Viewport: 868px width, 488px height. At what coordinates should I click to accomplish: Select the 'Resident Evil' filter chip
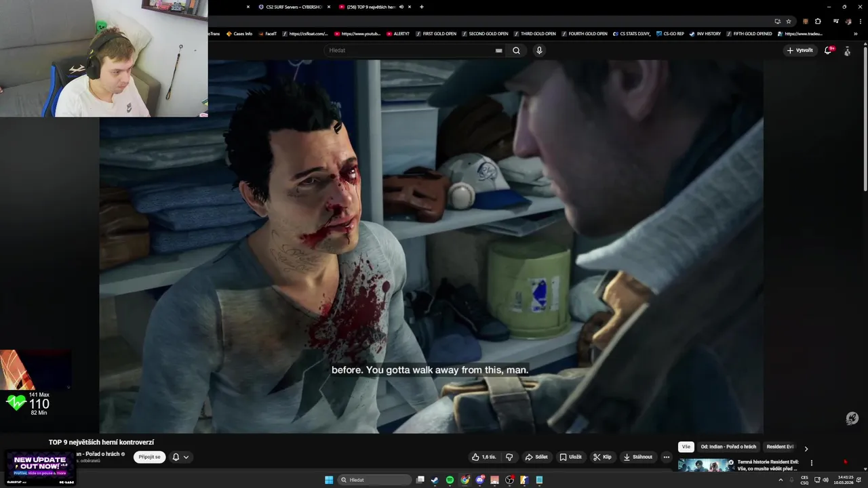(x=780, y=447)
